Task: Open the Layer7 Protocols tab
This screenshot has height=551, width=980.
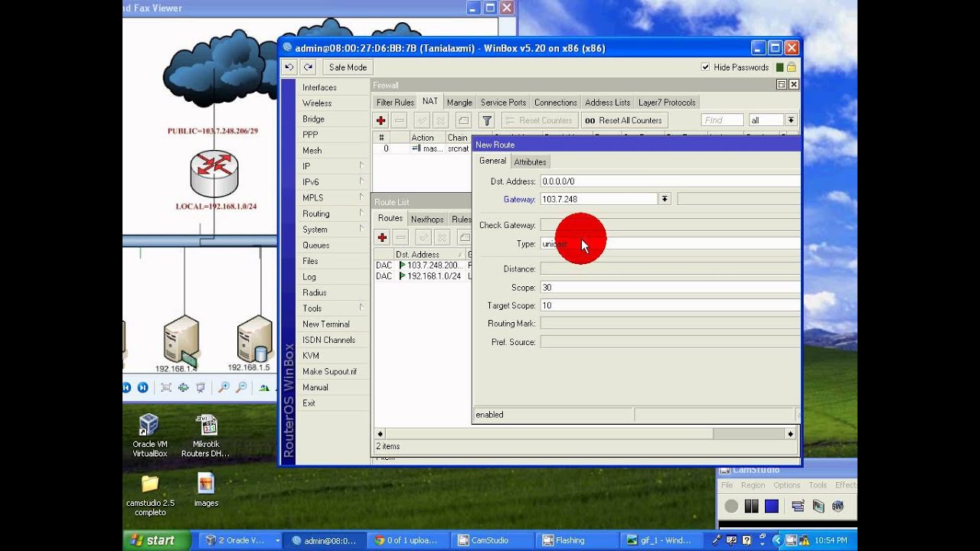Action: pyautogui.click(x=667, y=103)
